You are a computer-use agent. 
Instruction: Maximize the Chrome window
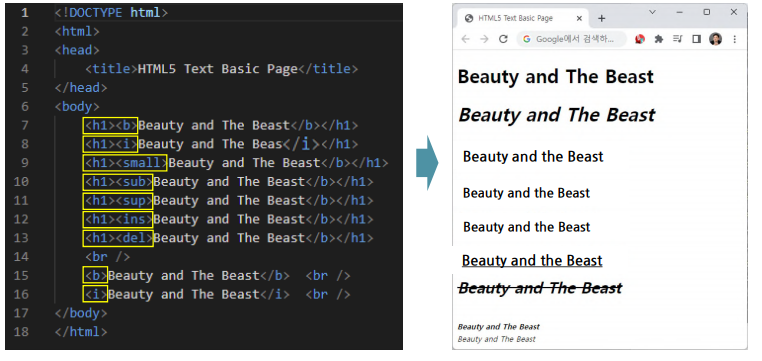point(707,12)
